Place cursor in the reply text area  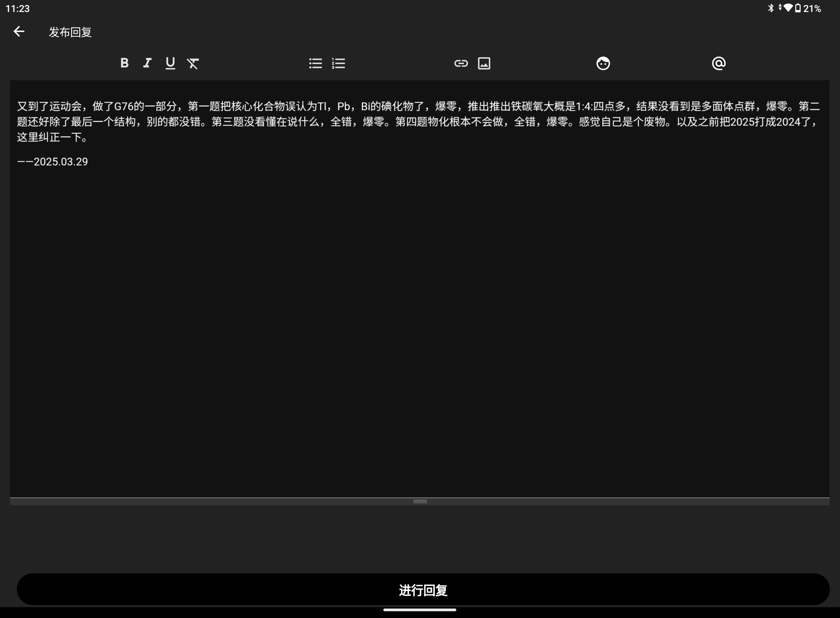click(x=420, y=289)
